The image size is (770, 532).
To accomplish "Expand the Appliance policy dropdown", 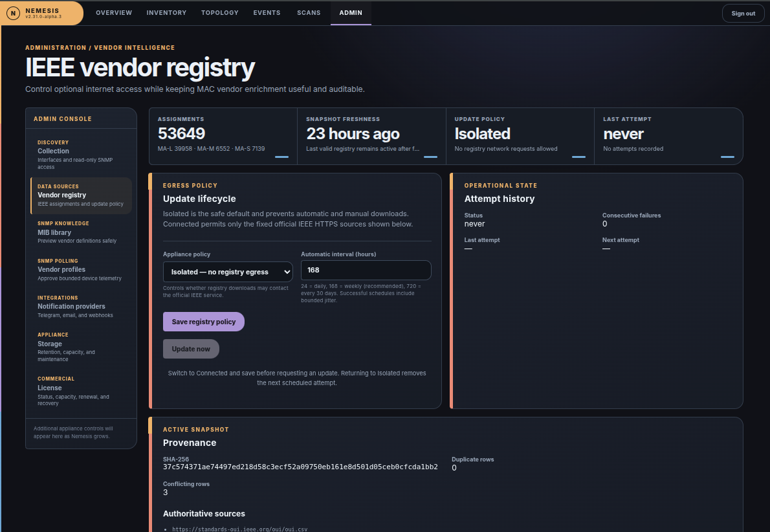I will (228, 272).
